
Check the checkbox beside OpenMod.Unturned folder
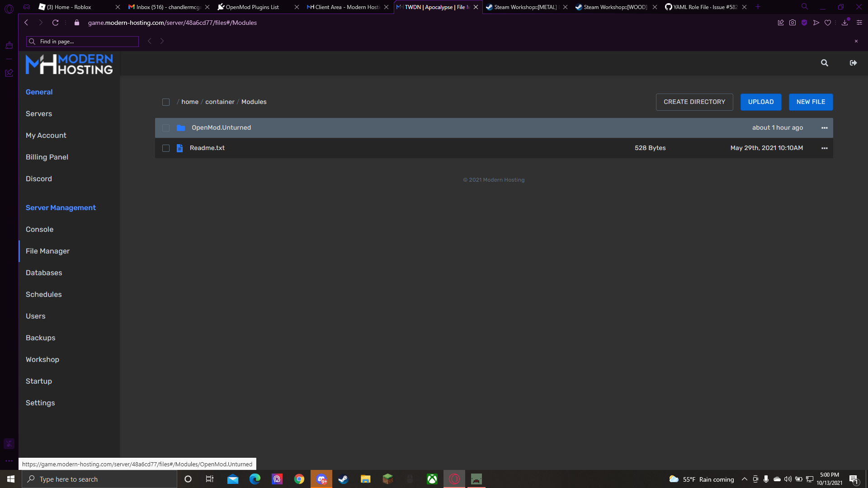(x=166, y=128)
